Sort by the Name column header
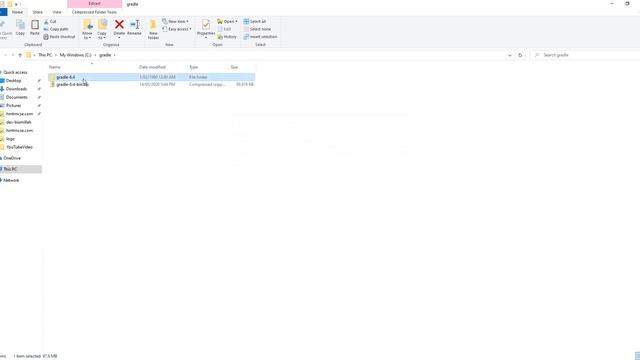Image resolution: width=640 pixels, height=360 pixels. pos(54,67)
